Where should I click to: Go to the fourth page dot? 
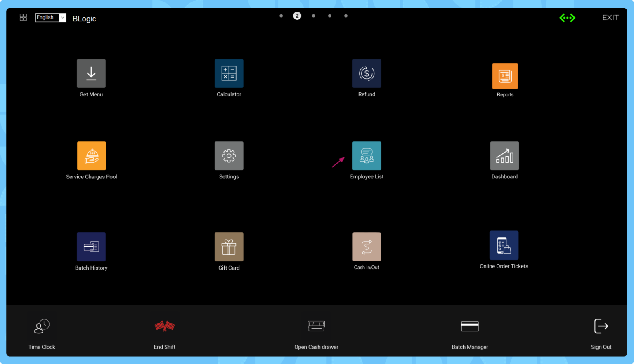point(330,16)
